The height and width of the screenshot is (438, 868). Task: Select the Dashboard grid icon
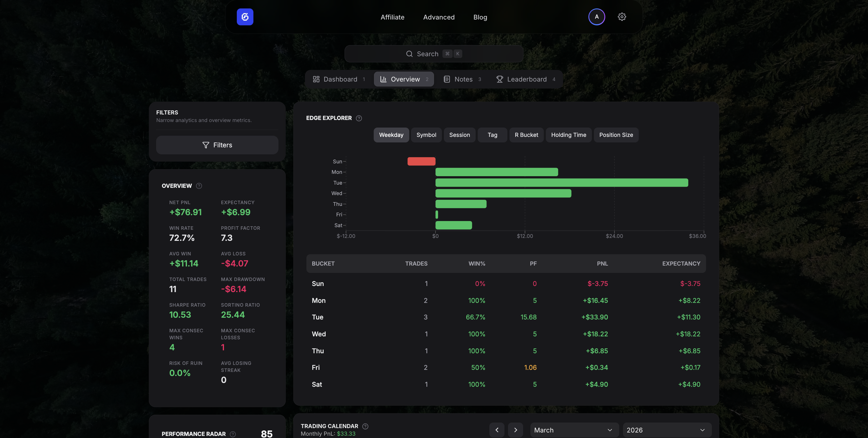point(316,79)
